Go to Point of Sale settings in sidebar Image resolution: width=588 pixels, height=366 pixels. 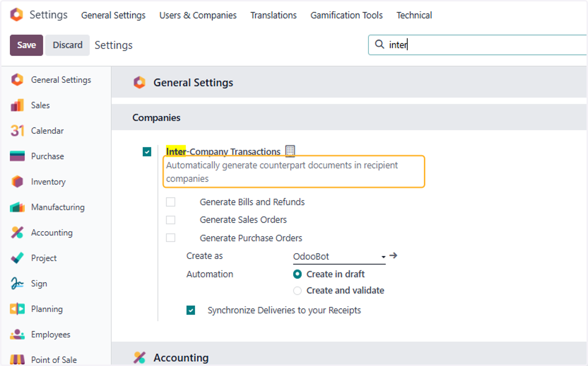coord(54,360)
